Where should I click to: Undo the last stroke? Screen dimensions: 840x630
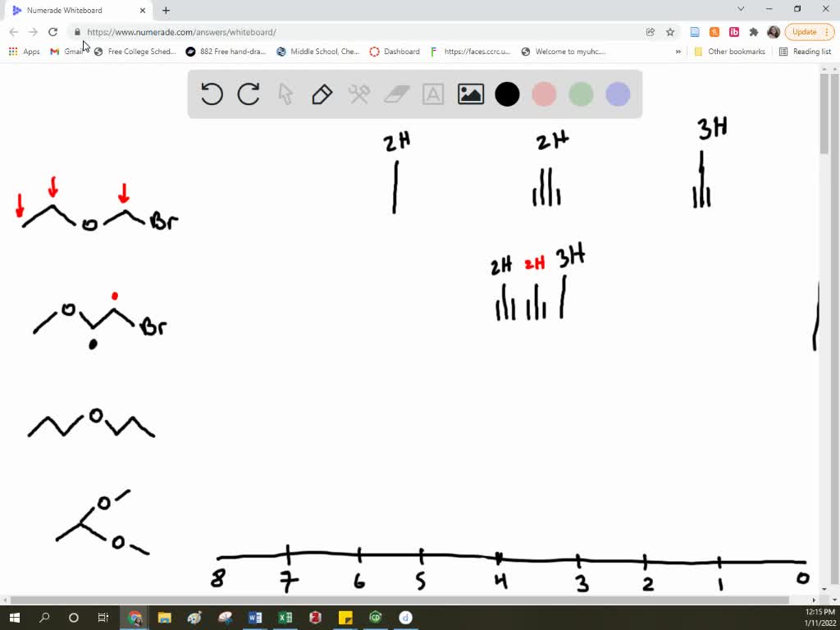click(211, 94)
